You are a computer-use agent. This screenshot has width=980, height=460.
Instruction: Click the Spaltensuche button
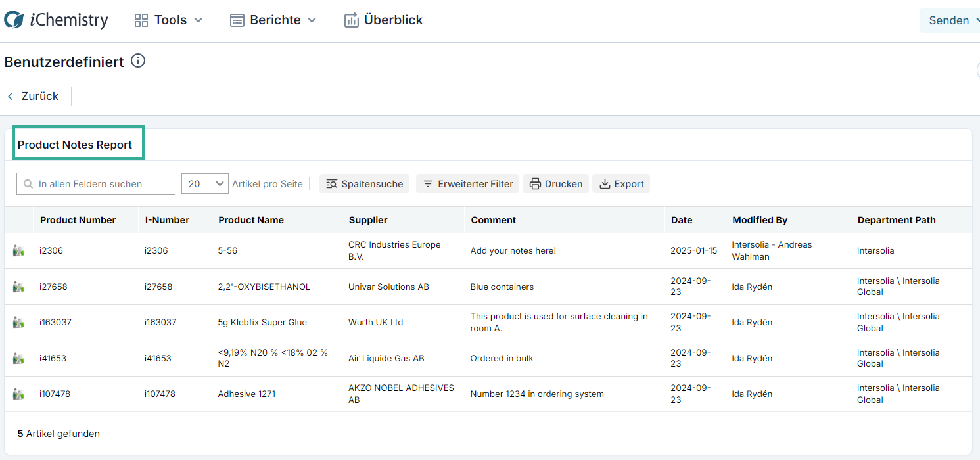[365, 184]
